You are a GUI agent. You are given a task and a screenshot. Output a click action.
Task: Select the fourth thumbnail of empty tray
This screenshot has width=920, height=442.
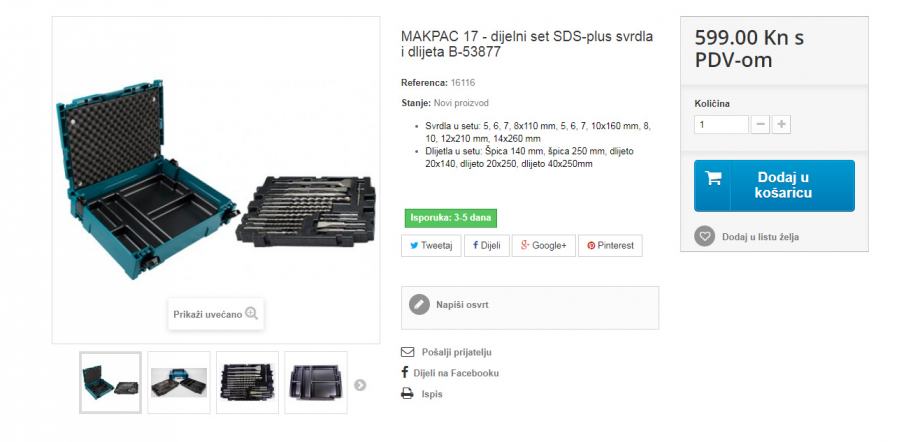(316, 383)
